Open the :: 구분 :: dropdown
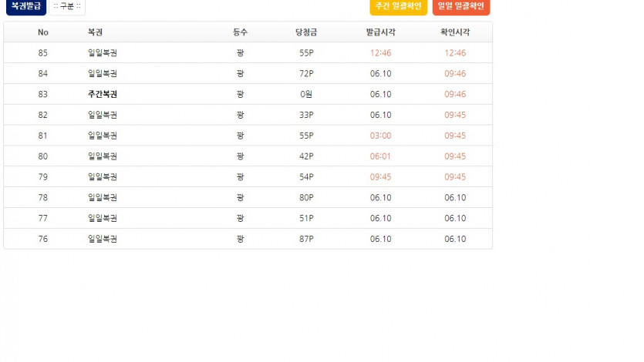 67,6
